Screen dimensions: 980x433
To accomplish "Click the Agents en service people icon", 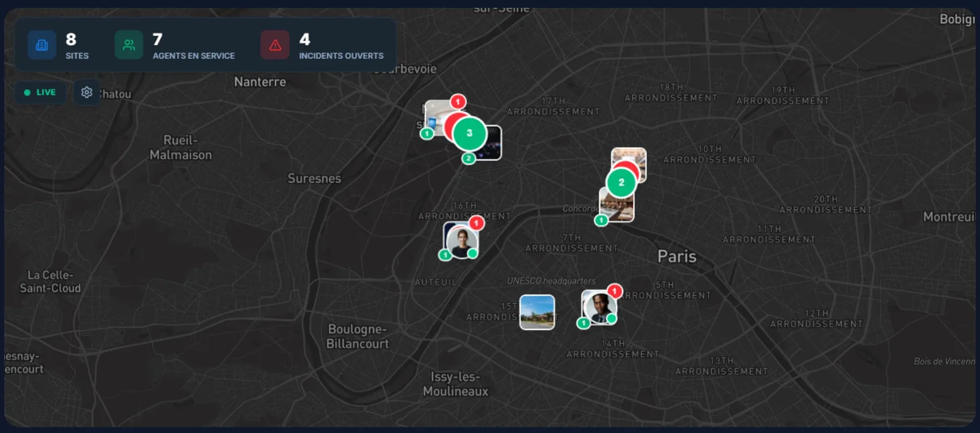I will coord(129,45).
